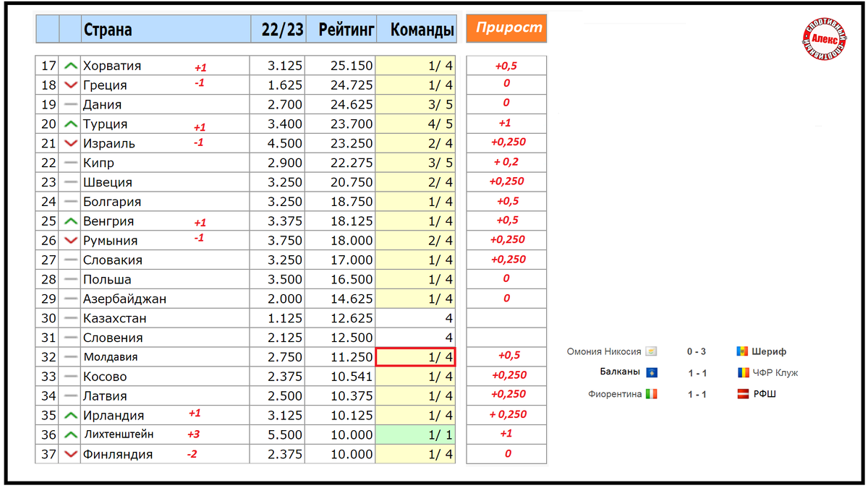Click rank number 37
The width and height of the screenshot is (868, 488).
[x=48, y=455]
